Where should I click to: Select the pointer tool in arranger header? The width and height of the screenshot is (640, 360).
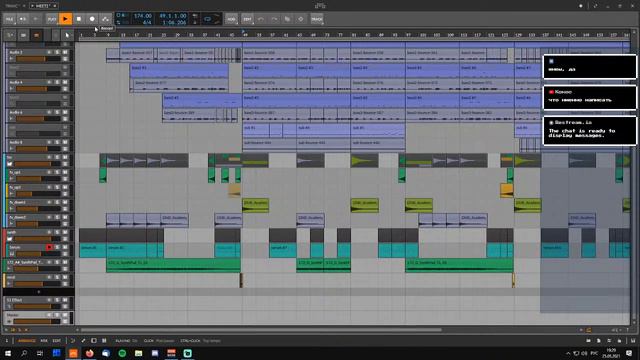tap(67, 36)
